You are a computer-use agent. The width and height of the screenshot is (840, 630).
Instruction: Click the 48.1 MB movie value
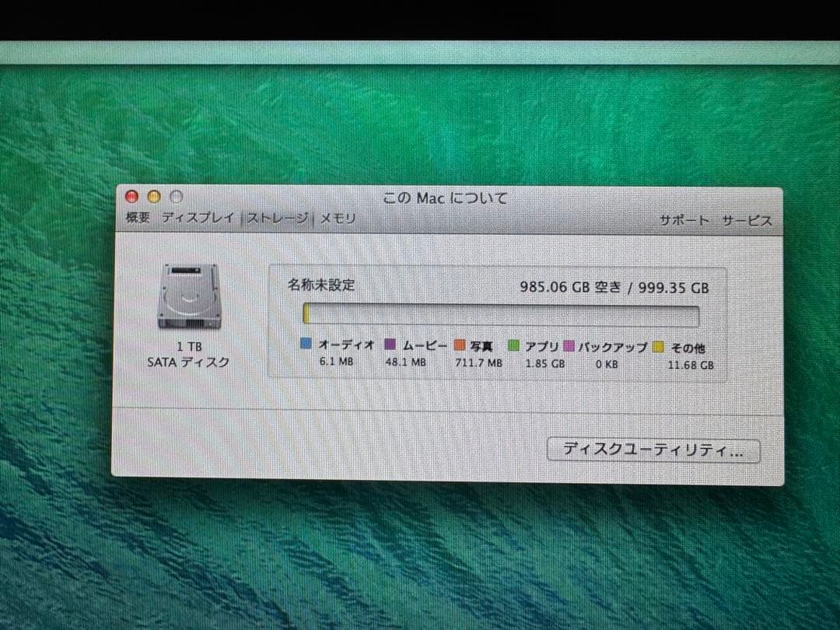pos(405,362)
